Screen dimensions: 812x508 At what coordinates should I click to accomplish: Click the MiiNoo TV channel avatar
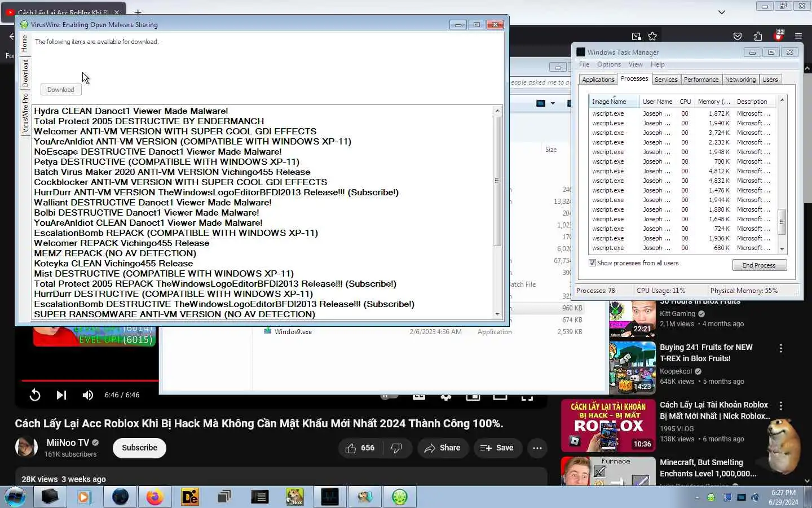(x=26, y=448)
